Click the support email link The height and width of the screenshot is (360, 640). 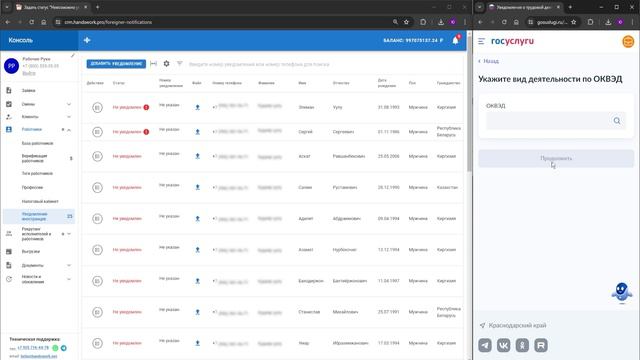pos(39,356)
